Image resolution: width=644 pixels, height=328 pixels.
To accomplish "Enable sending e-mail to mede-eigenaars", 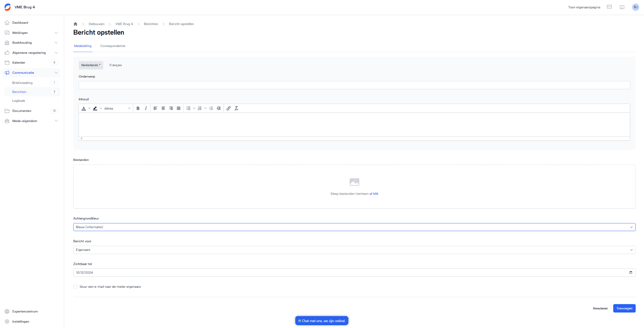I will coord(75,287).
